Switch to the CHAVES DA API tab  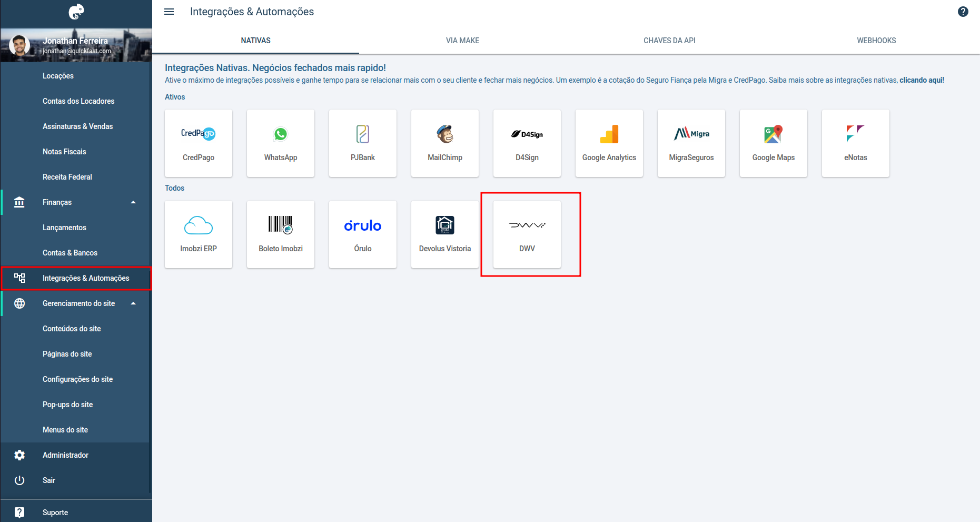tap(669, 41)
